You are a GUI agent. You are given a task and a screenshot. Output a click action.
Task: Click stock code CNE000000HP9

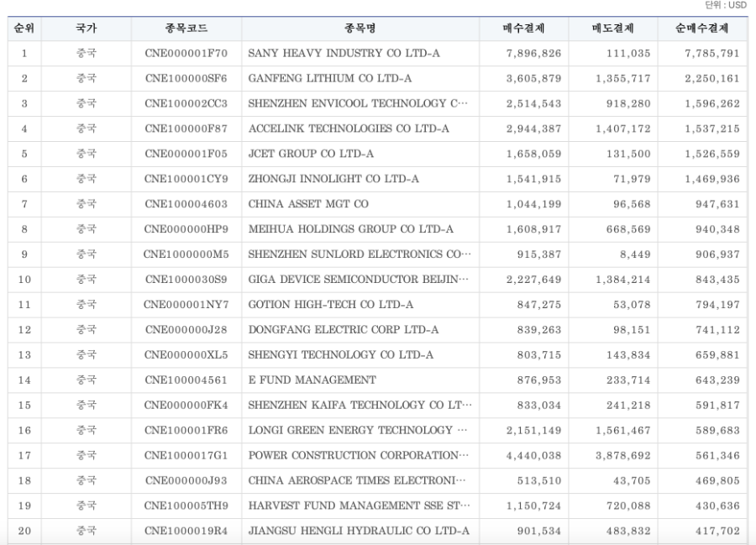pyautogui.click(x=186, y=229)
